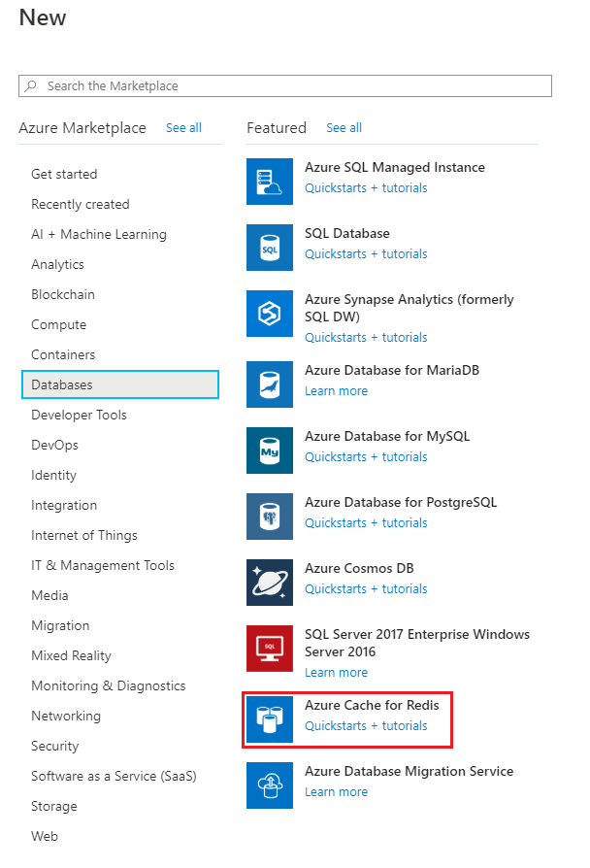Click the SQL Database icon
The image size is (590, 868).
270,248
